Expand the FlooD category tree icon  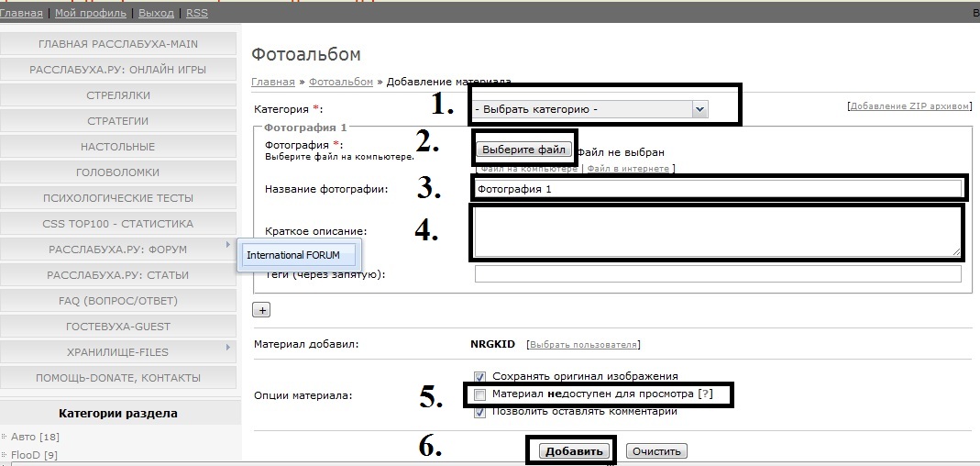pyautogui.click(x=5, y=454)
